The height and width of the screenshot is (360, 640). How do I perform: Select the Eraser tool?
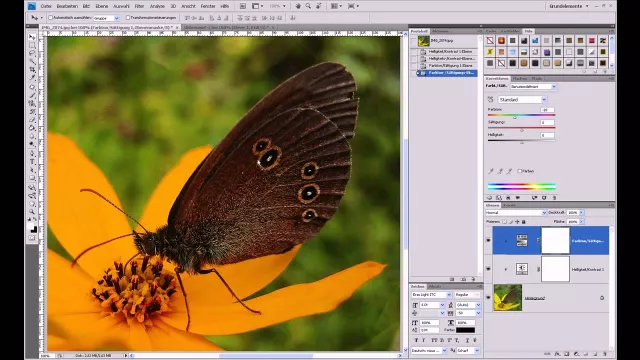[x=32, y=120]
